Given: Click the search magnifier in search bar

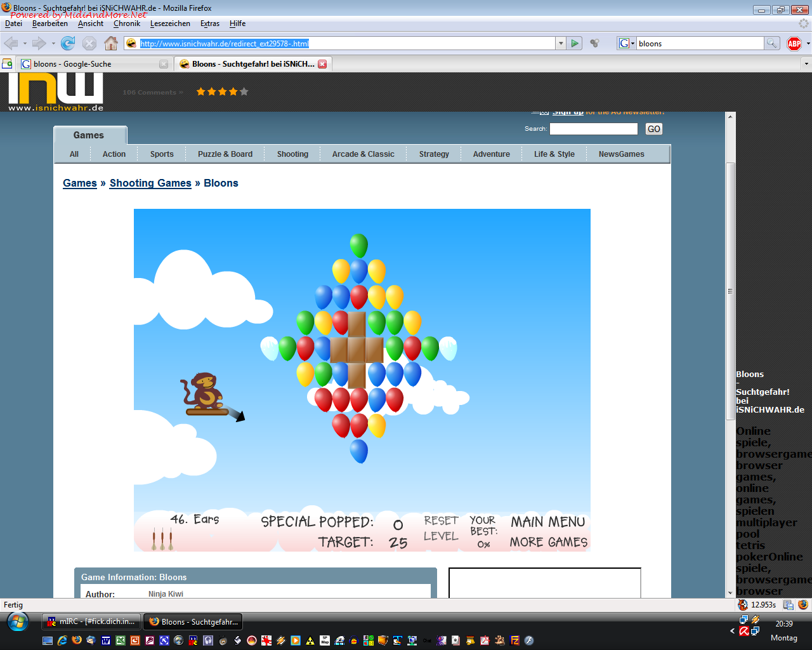Looking at the screenshot, I should pyautogui.click(x=771, y=43).
